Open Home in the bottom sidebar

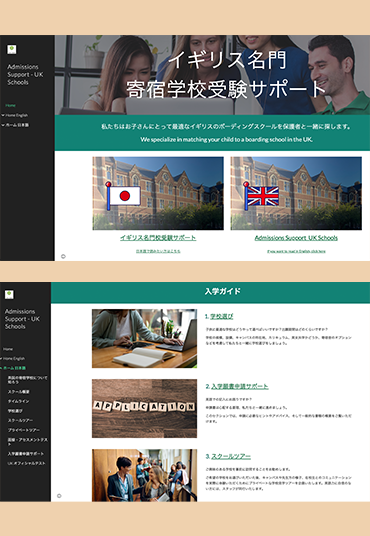coord(8,349)
